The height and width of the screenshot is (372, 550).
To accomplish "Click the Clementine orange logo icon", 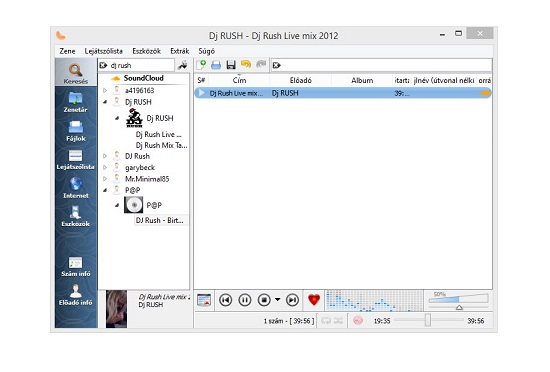I will [61, 35].
